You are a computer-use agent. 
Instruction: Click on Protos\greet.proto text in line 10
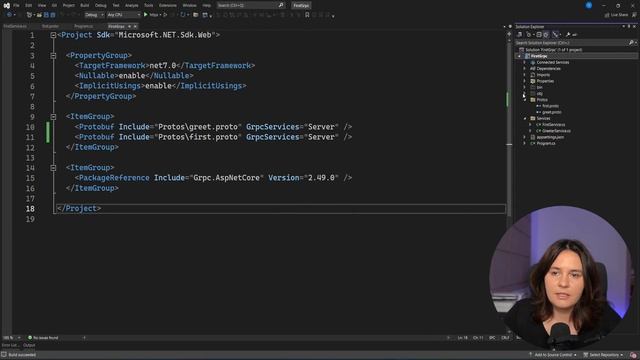(198, 127)
